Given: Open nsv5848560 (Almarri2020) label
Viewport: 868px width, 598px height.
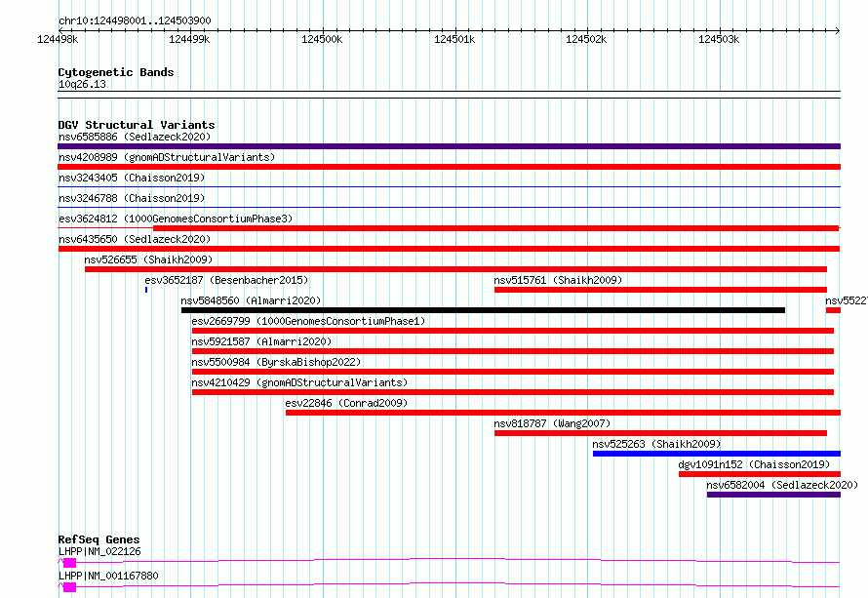Looking at the screenshot, I should pos(251,300).
